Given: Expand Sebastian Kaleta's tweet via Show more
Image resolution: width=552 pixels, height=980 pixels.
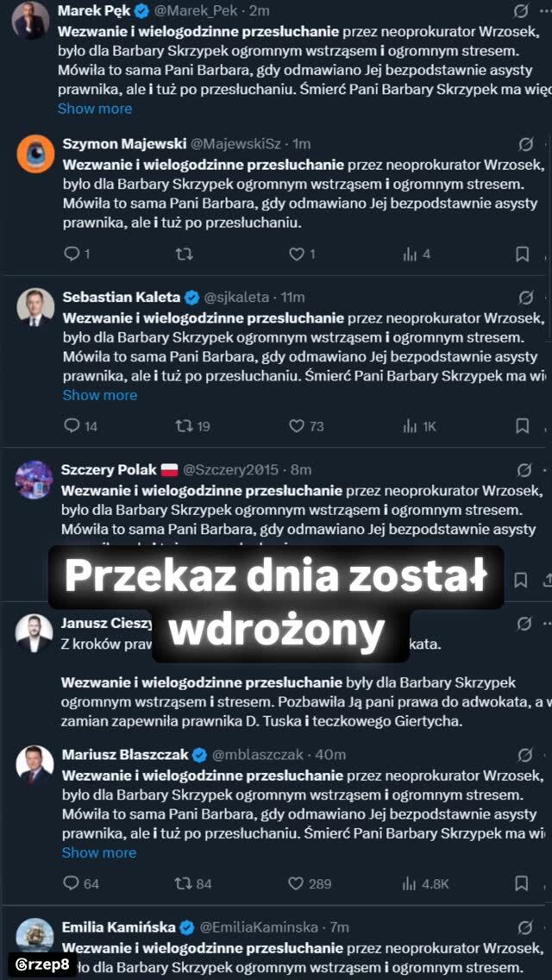Looking at the screenshot, I should (100, 395).
